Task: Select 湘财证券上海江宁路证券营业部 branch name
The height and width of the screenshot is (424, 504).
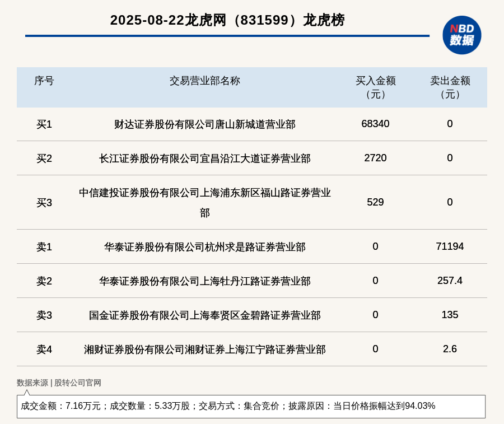Action: (x=205, y=349)
